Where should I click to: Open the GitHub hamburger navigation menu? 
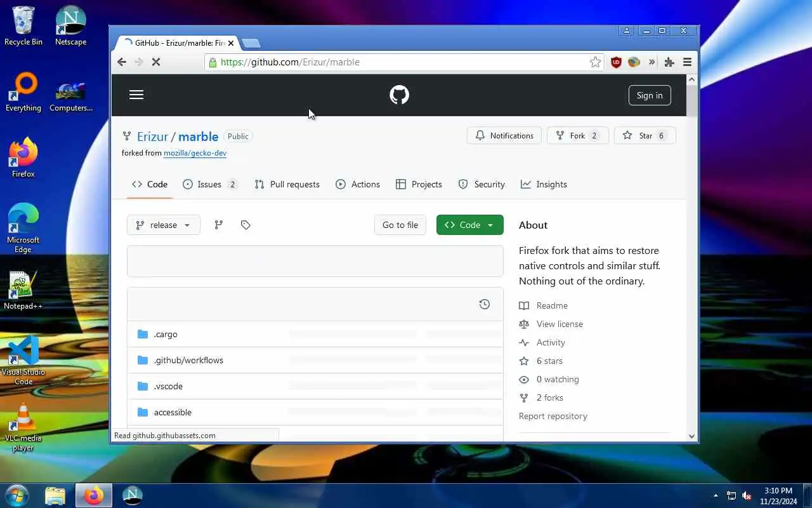coord(136,95)
